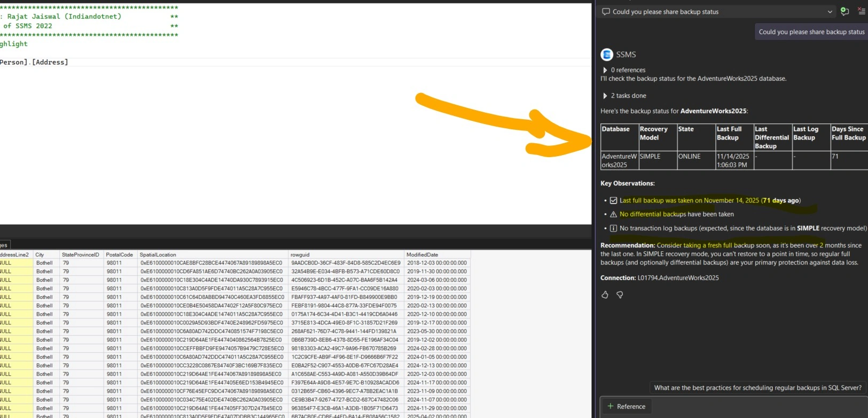Image resolution: width=868 pixels, height=418 pixels.
Task: Click the Last Differential Backup table header
Action: 772,137
